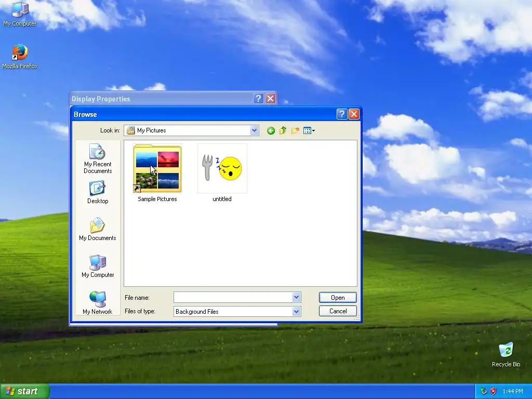The image size is (532, 399).
Task: Click the Display Properties help button
Action: coord(258,98)
